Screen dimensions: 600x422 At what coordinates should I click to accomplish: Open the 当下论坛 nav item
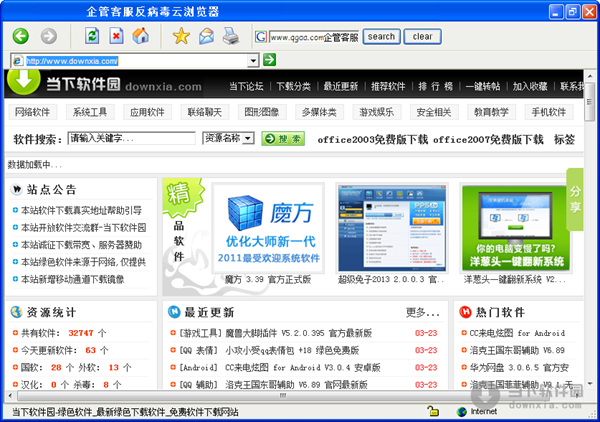246,86
